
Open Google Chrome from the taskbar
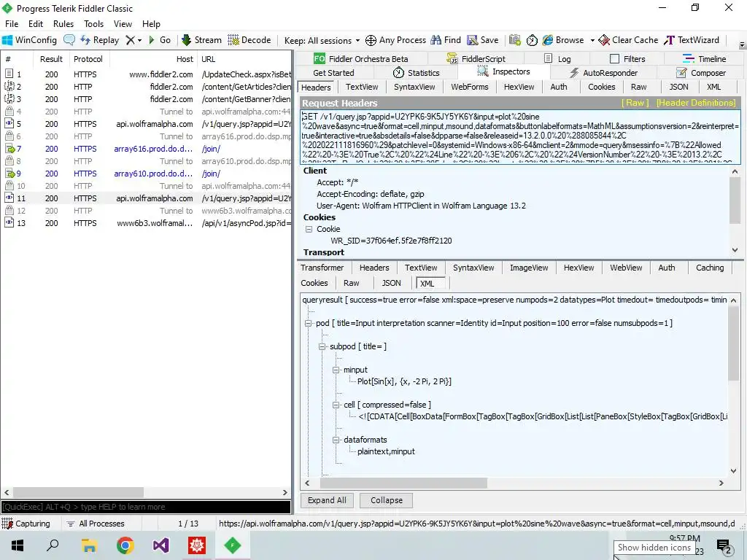pyautogui.click(x=125, y=545)
